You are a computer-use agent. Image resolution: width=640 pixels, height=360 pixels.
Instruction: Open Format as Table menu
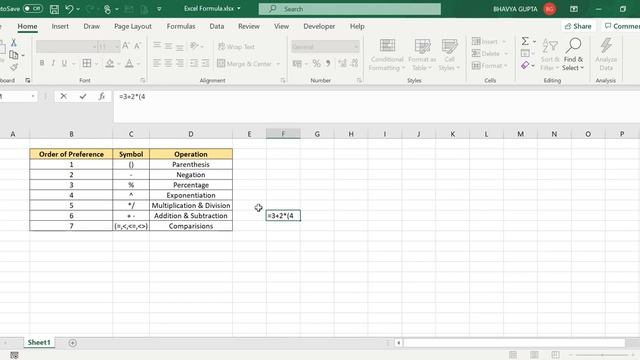[422, 55]
